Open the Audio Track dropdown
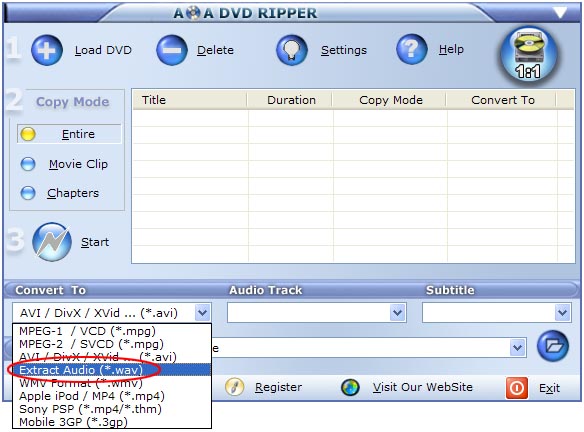This screenshot has width=584, height=432. coord(397,312)
